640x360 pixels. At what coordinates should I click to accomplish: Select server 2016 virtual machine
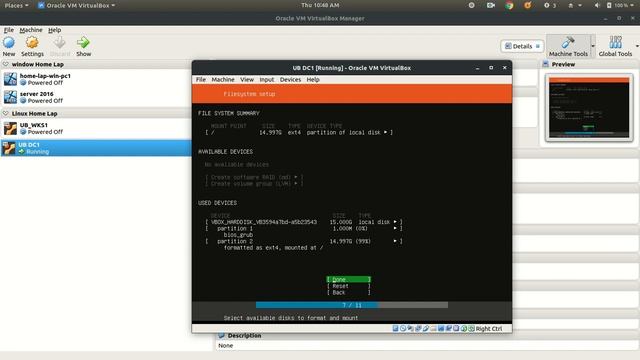(x=96, y=97)
